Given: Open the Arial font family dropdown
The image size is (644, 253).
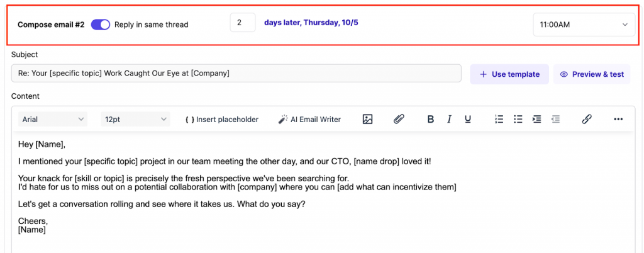Looking at the screenshot, I should pyautogui.click(x=53, y=119).
